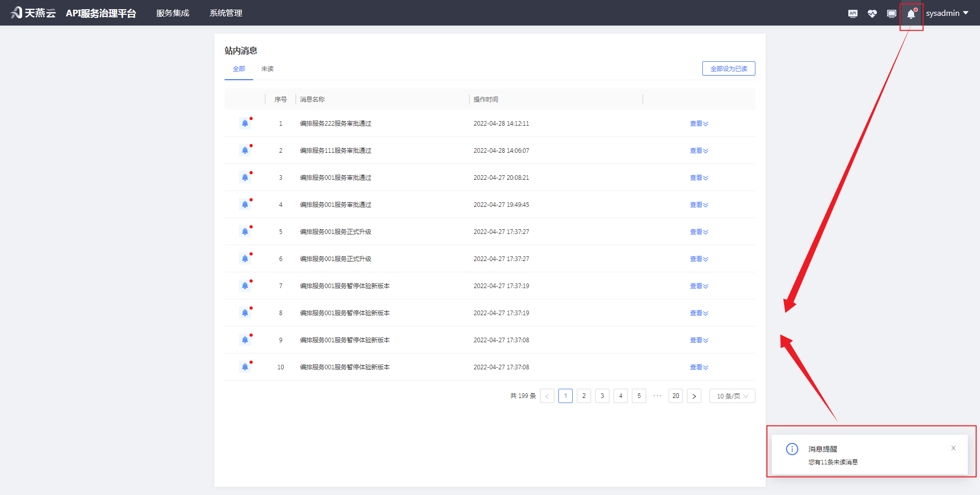Open the 10条/页 page size dropdown
The width and height of the screenshot is (980, 495).
coord(732,395)
